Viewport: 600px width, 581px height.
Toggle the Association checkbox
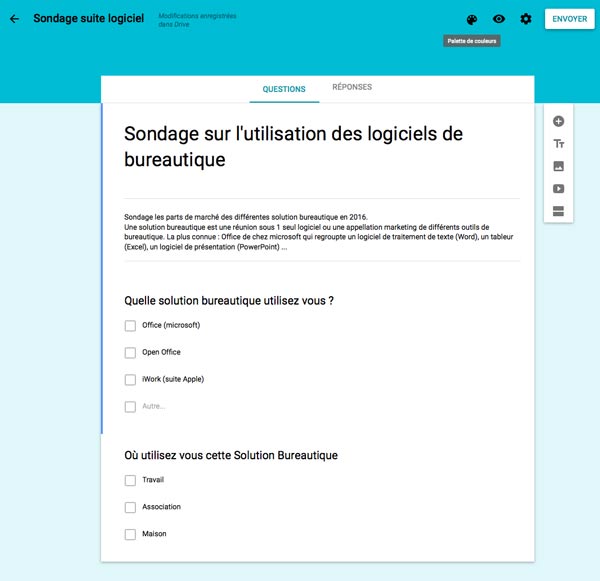click(130, 508)
